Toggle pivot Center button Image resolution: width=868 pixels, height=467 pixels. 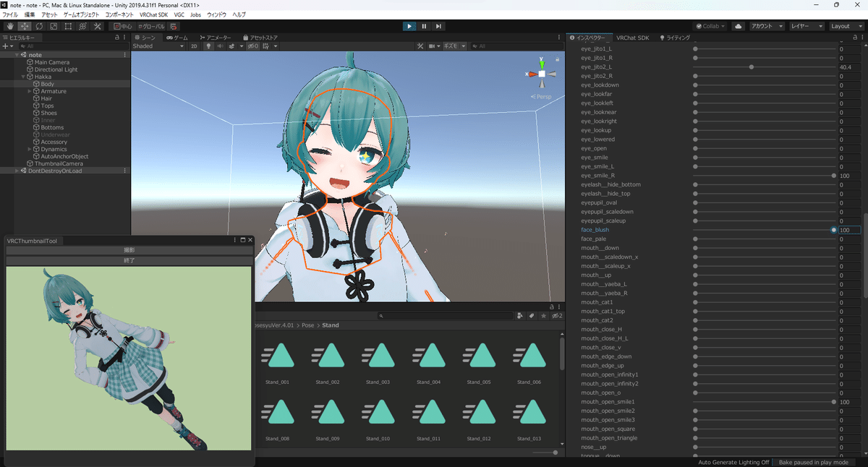123,26
